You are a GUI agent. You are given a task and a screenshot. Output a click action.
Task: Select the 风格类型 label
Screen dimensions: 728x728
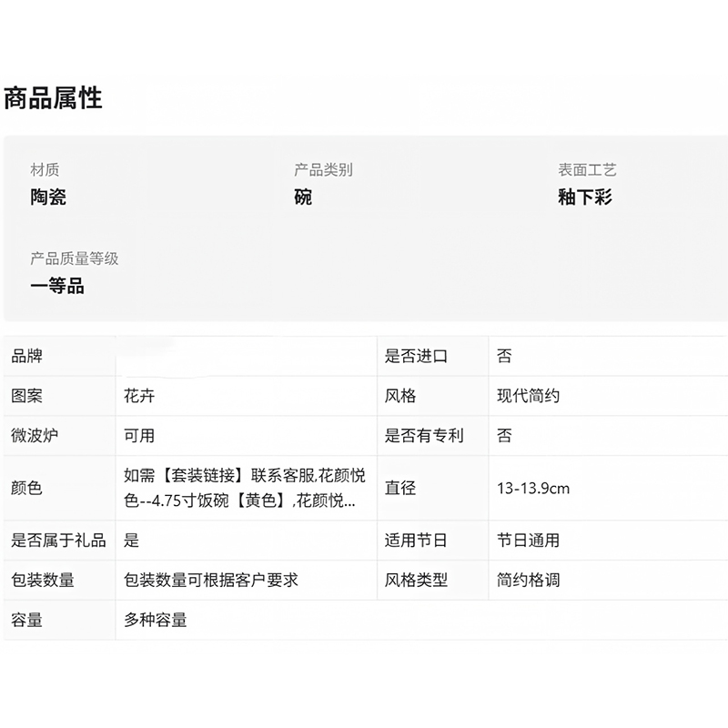click(416, 580)
